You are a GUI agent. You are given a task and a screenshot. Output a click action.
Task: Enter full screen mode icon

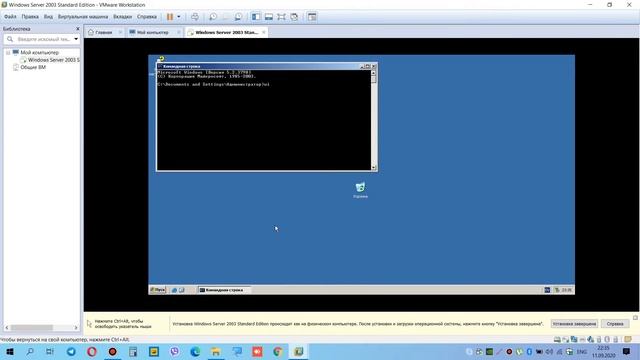coord(281,17)
